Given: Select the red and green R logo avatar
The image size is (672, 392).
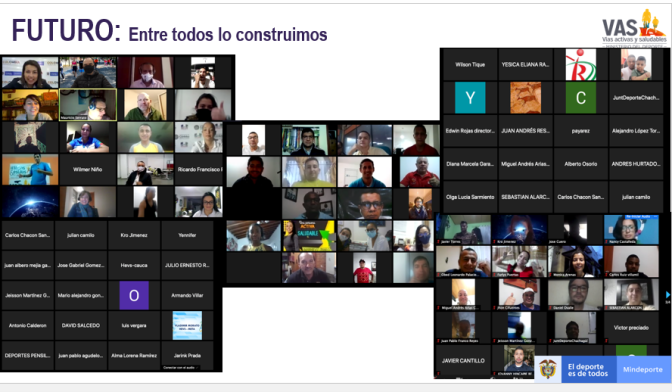Looking at the screenshot, I should (x=581, y=65).
